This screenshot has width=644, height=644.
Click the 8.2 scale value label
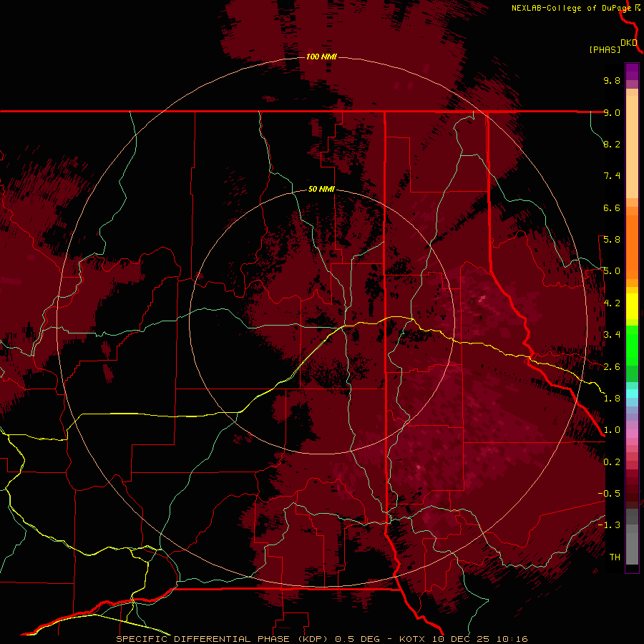[612, 144]
